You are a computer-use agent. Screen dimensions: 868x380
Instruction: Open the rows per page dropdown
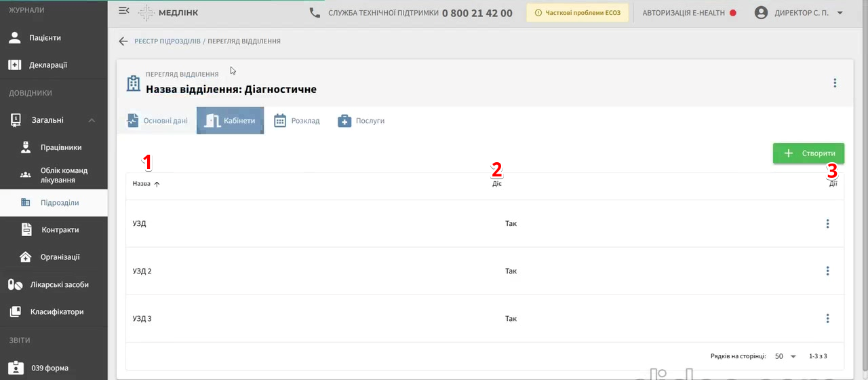(785, 356)
